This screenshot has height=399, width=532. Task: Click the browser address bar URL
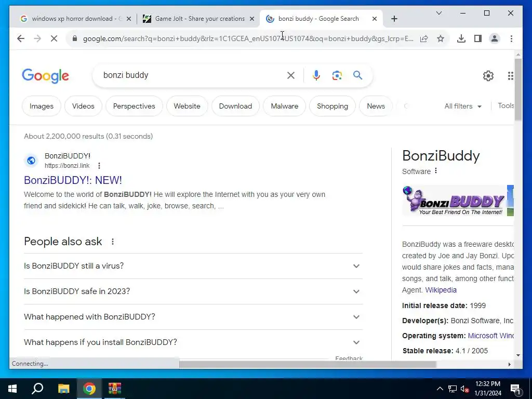(248, 38)
